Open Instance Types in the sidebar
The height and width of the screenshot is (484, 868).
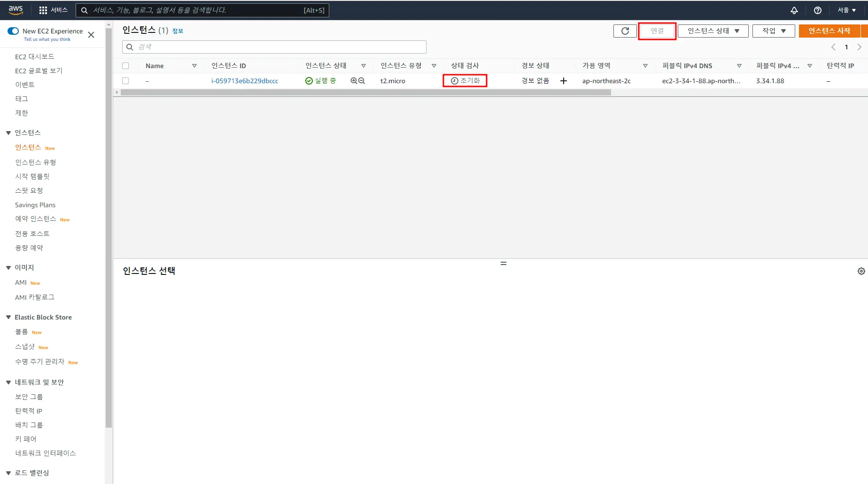(36, 162)
